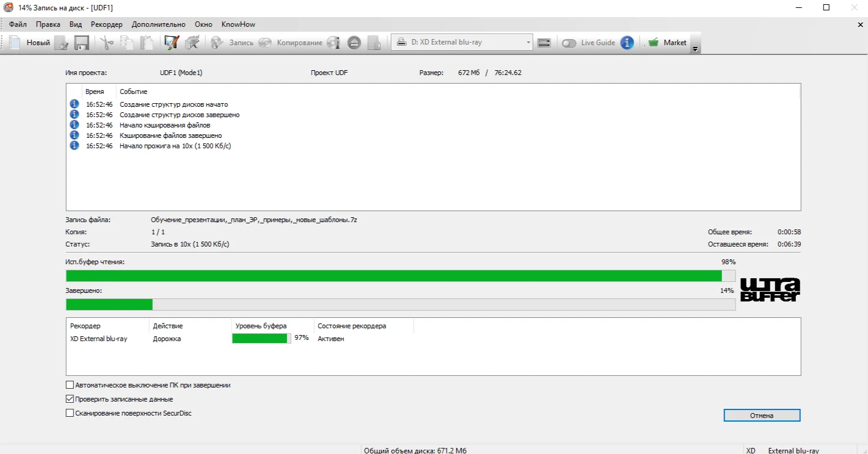Open Market via the green basket icon
Viewport: 868px width, 454px height.
[654, 43]
